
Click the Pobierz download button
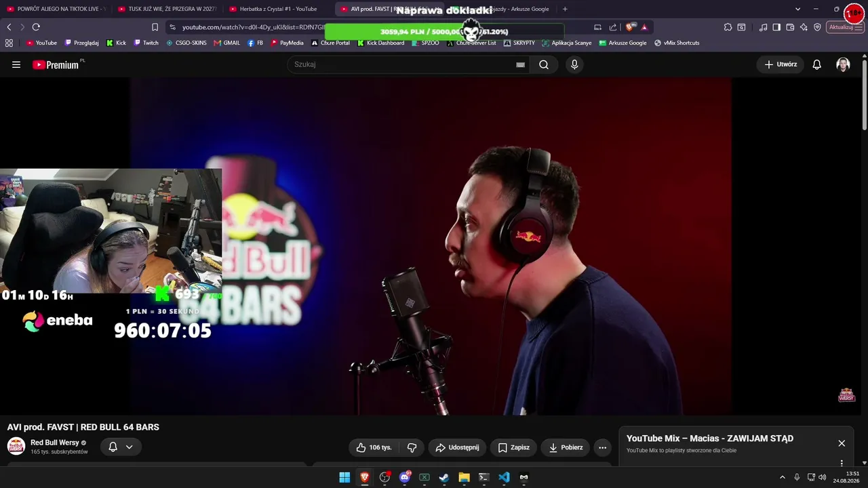point(566,447)
